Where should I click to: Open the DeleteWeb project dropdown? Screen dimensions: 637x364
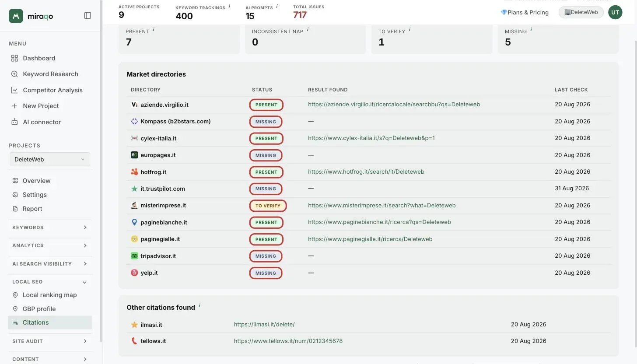coord(50,159)
